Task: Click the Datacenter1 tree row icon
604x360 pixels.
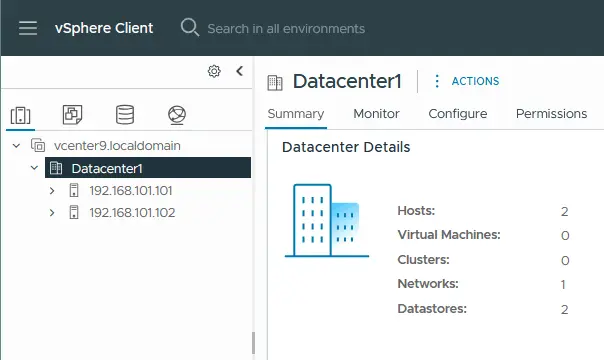Action: (x=56, y=168)
